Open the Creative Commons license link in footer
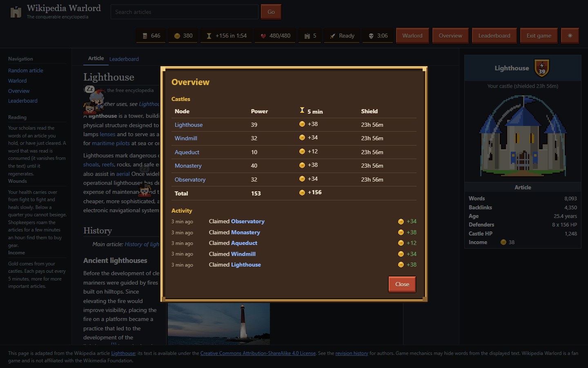The width and height of the screenshot is (588, 368). pos(258,353)
